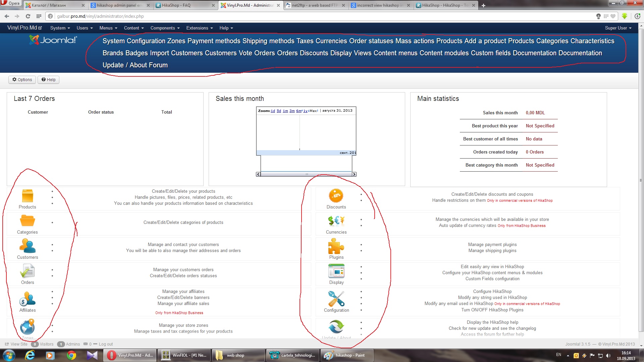This screenshot has width=644, height=362.
Task: Click the Display window layout icon
Action: tap(336, 271)
